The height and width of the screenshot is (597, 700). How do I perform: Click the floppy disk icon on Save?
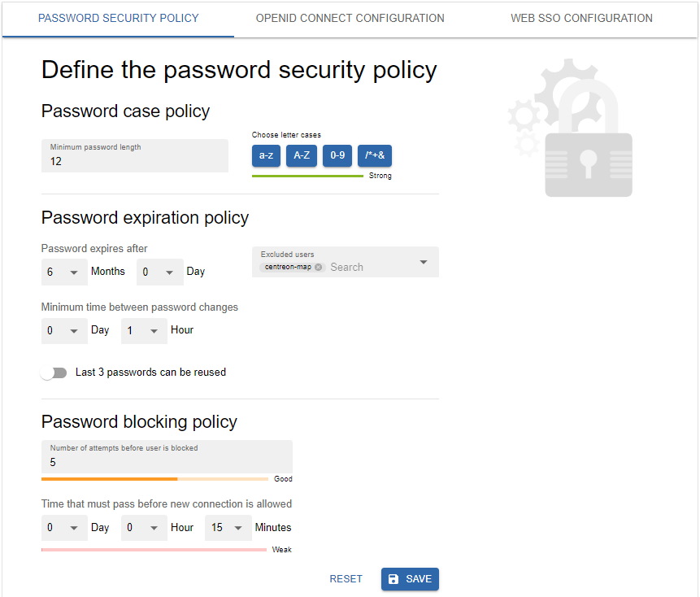[393, 579]
